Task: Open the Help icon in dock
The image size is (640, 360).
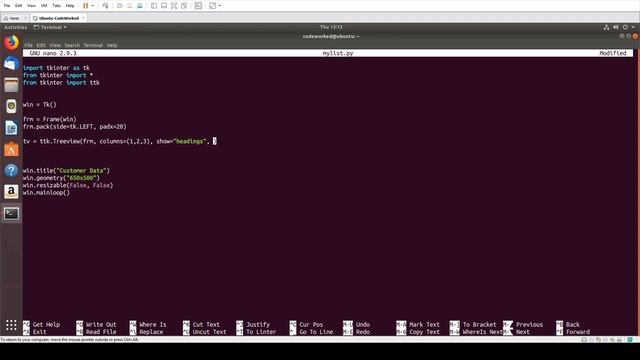Action: coord(11,170)
